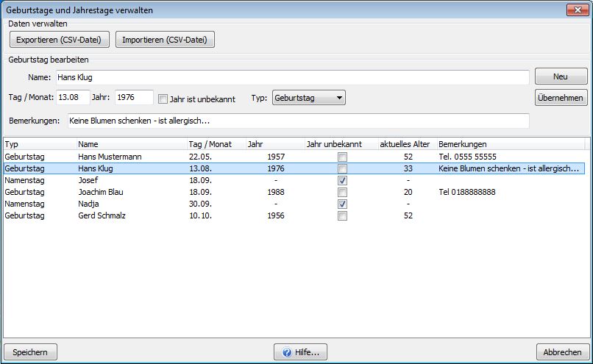593x364 pixels.
Task: Click remark 'Tel. 0555 55555'
Action: (467, 157)
